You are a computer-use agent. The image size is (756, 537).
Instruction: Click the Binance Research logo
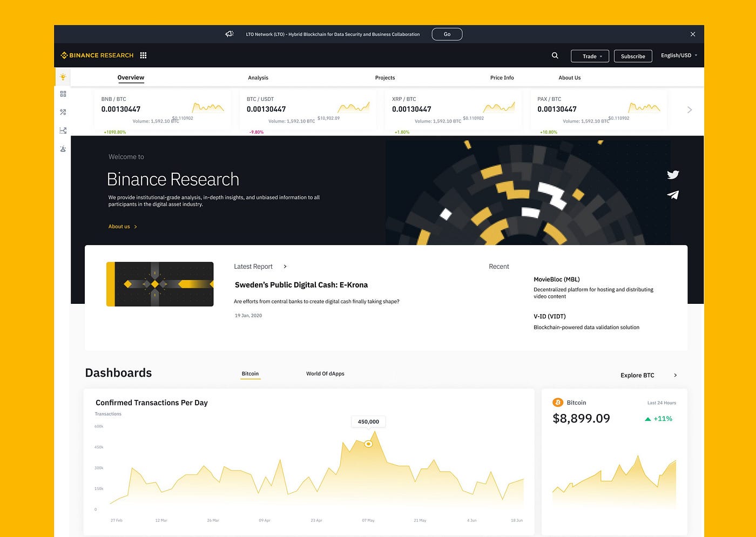pos(97,55)
